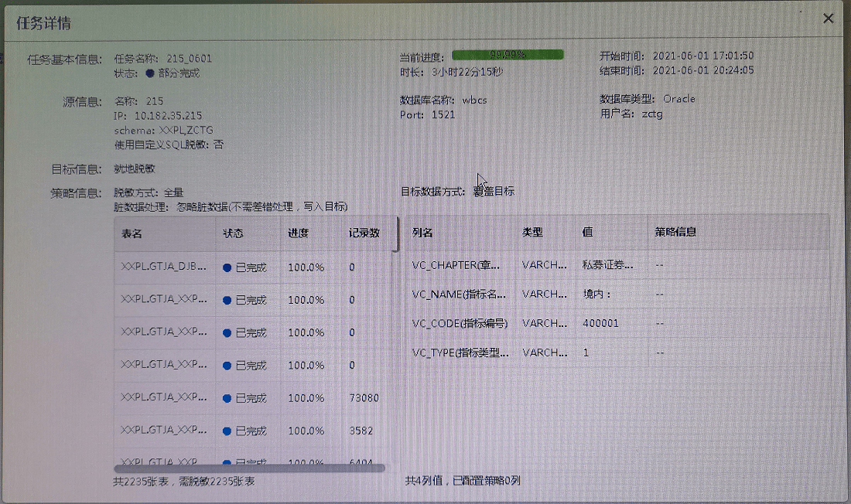Select the VC_CHAPTER column row
The image size is (851, 504).
[617, 265]
